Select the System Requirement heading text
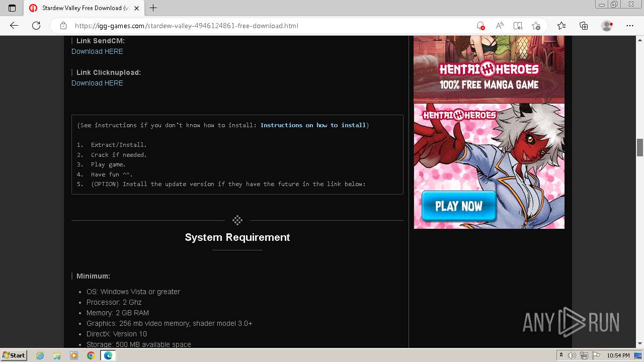The image size is (644, 362). point(237,237)
